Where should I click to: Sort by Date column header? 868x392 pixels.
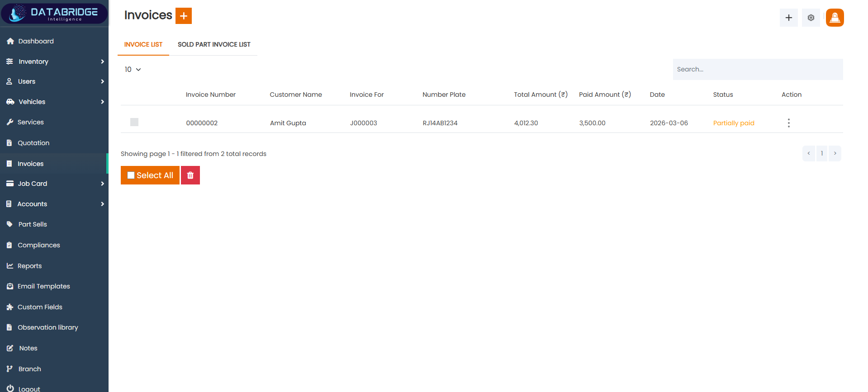[x=657, y=94]
